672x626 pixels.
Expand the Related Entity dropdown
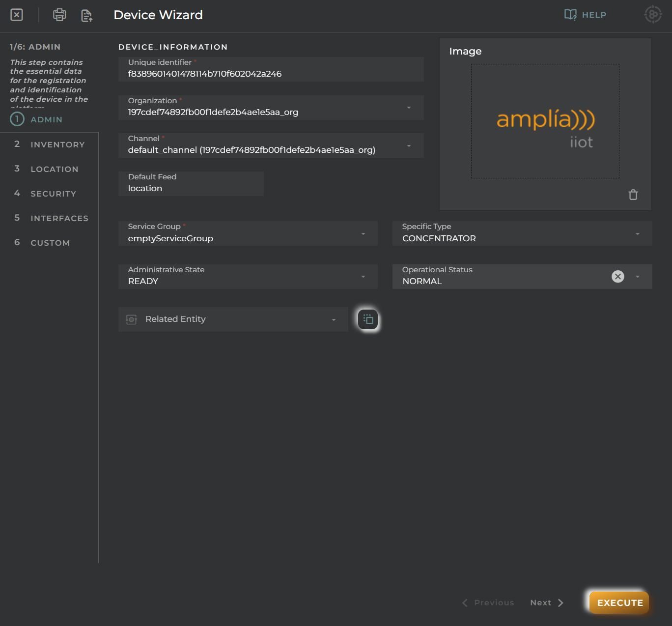[334, 320]
